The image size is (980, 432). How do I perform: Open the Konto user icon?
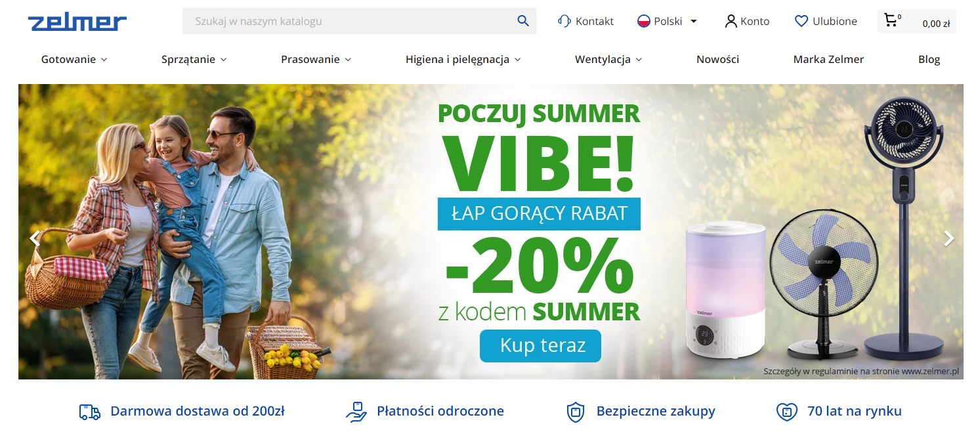click(x=731, y=21)
